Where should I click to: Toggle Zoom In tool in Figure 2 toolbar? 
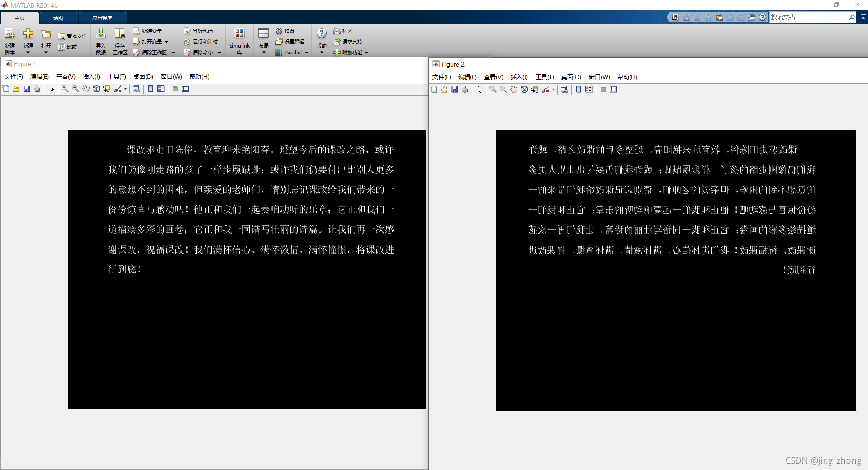[493, 90]
